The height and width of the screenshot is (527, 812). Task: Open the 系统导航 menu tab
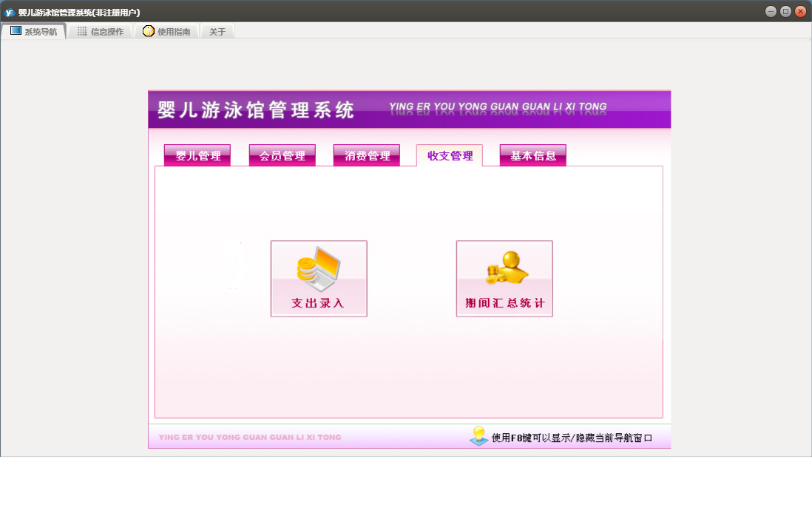click(34, 31)
